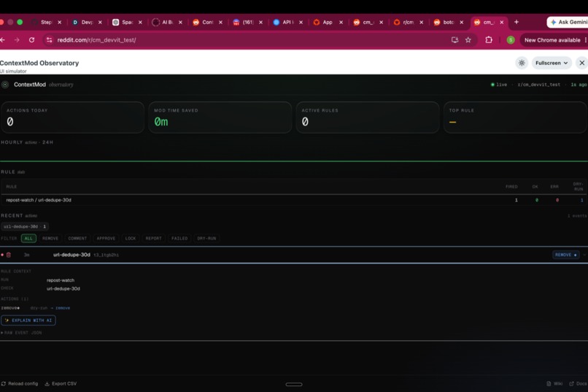Click the reload icon beside Reload config

point(4,384)
